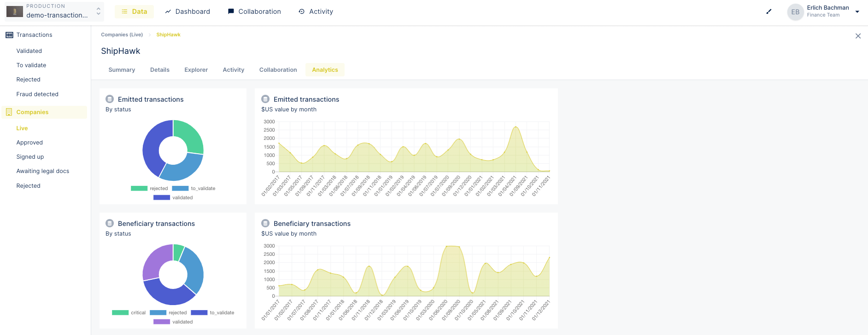The height and width of the screenshot is (335, 868).
Task: Click icon beside Emitted transactions $US value
Action: (x=265, y=99)
